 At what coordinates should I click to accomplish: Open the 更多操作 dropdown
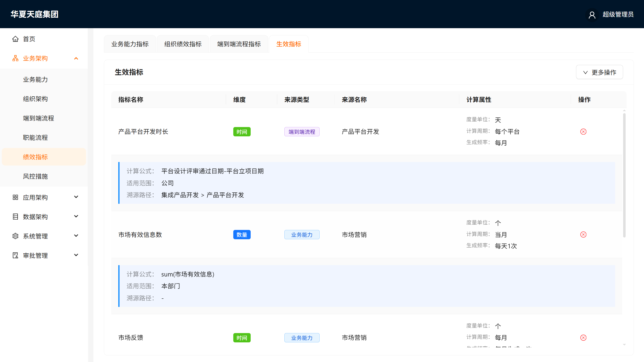coord(599,72)
